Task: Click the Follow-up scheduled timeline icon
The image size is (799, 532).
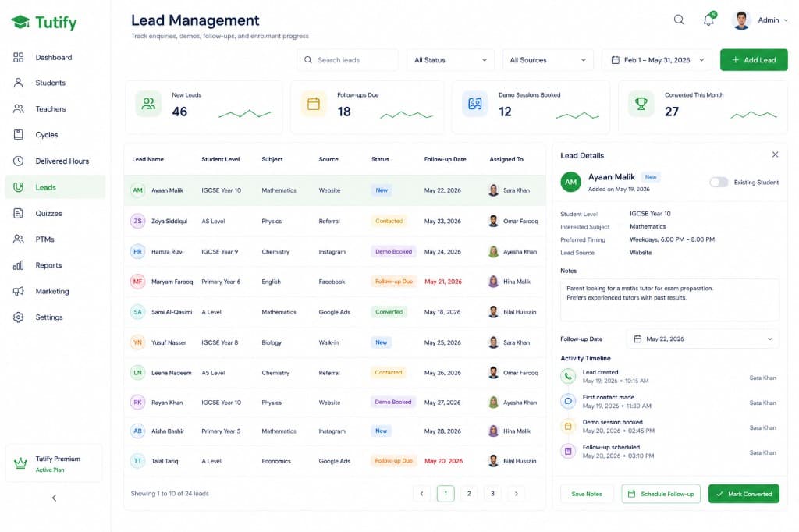Action: (x=568, y=451)
